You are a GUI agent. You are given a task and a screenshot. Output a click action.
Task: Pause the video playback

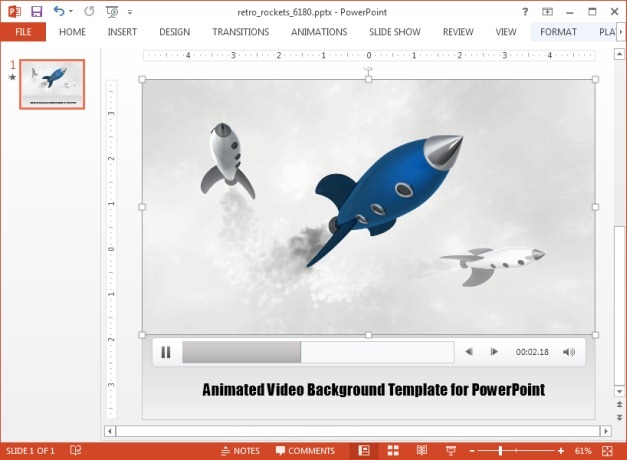coord(166,352)
